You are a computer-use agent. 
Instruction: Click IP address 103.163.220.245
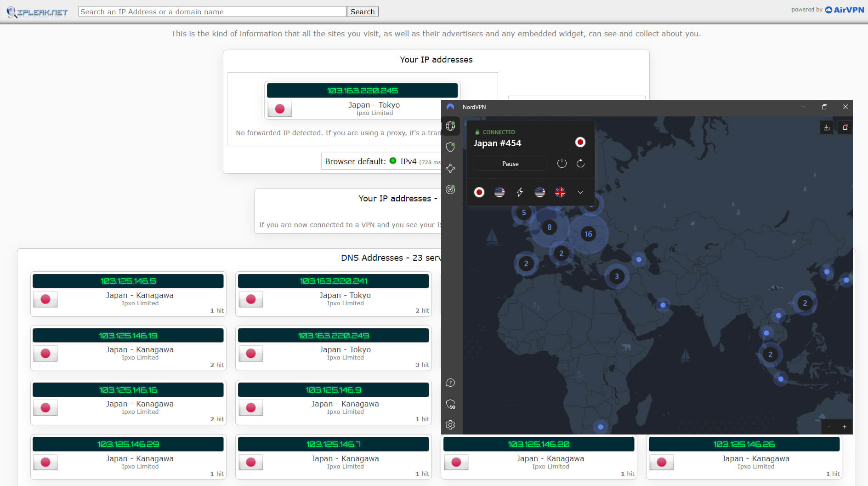click(363, 91)
